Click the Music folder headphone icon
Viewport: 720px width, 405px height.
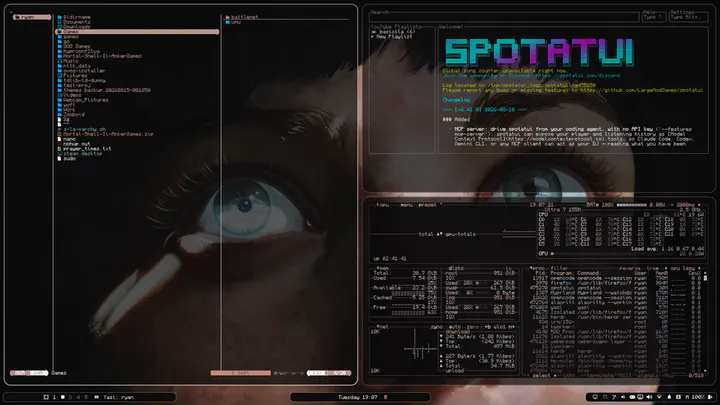60,61
